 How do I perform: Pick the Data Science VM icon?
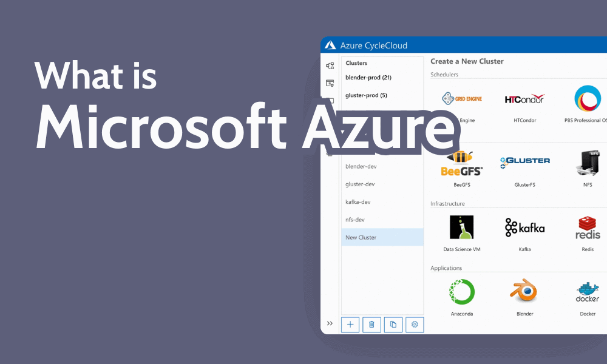tap(461, 227)
